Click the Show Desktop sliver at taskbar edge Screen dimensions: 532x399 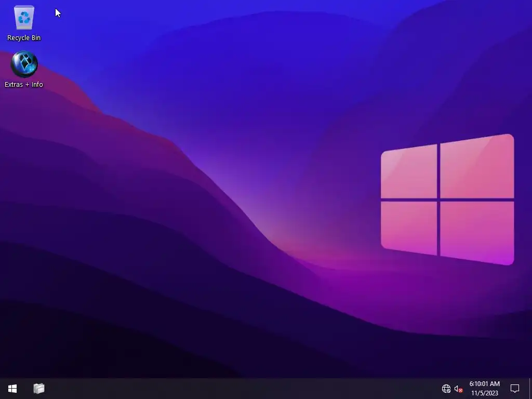[530, 389]
